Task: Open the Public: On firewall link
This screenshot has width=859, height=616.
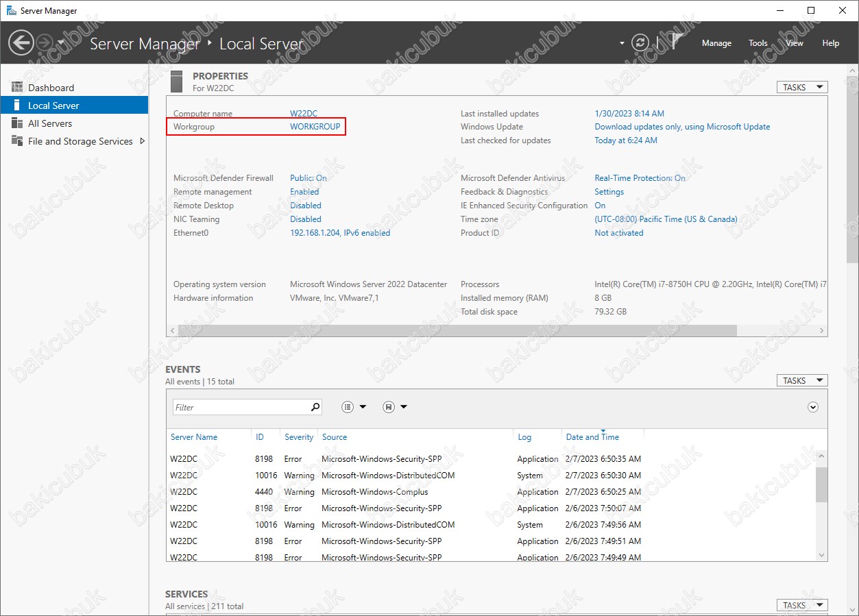Action: 308,178
